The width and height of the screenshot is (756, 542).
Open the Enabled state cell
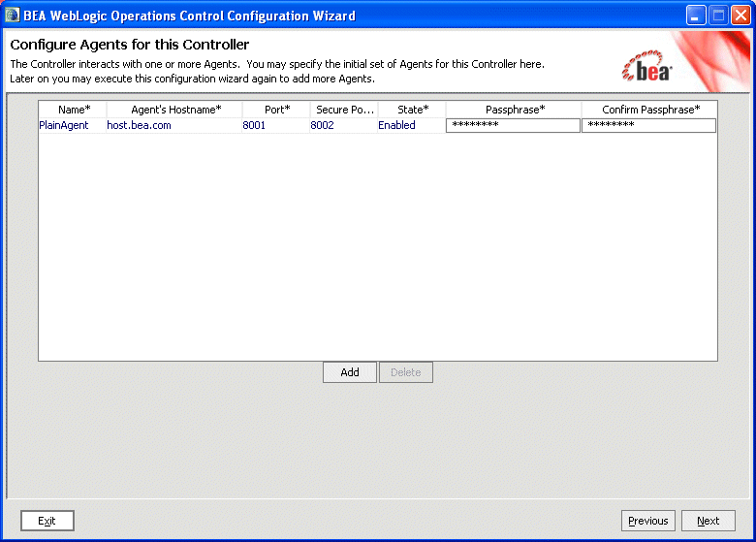click(x=412, y=125)
